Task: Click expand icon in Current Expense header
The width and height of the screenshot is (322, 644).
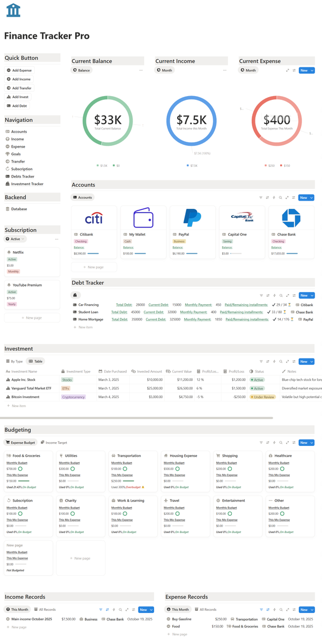Action: click(288, 70)
